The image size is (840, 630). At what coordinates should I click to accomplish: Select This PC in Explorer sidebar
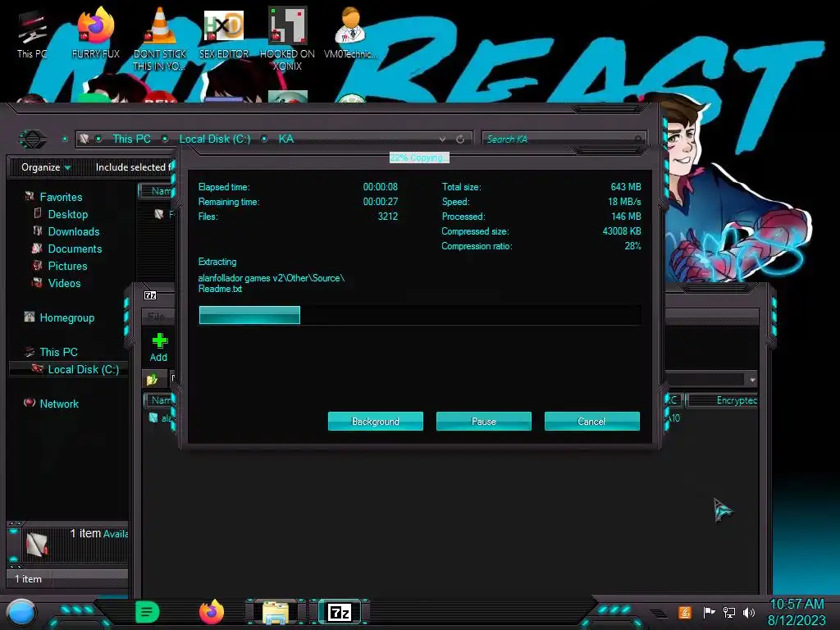(58, 352)
